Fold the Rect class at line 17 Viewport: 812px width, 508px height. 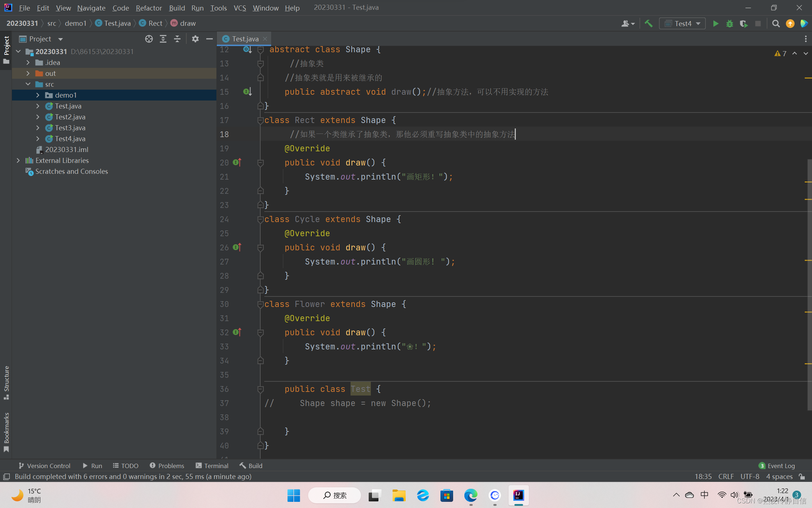(x=260, y=120)
